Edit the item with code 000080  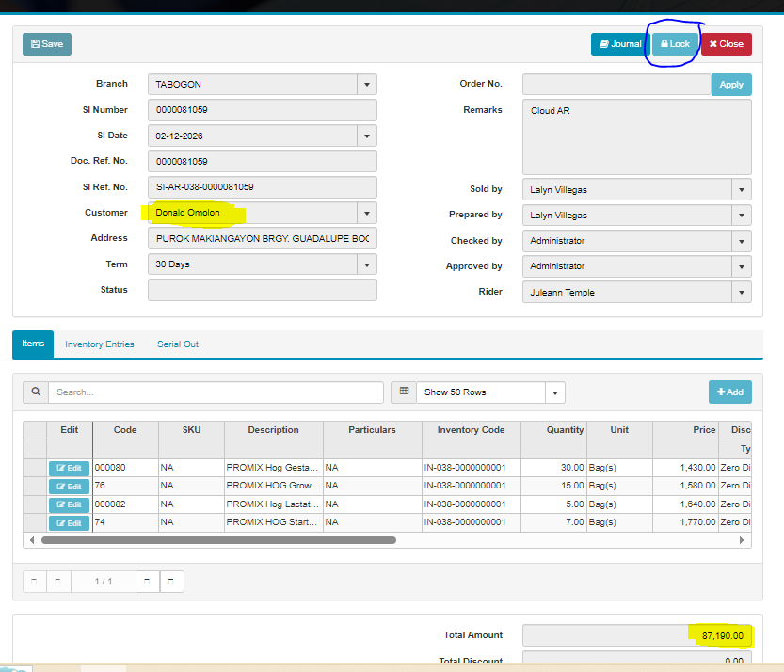69,469
